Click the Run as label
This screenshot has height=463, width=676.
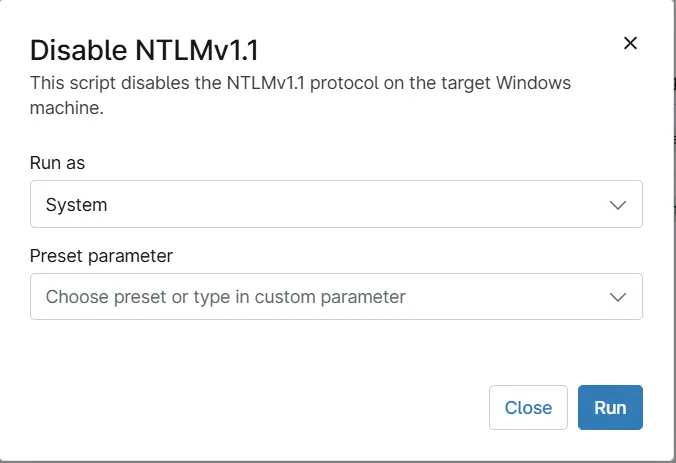(x=65, y=163)
